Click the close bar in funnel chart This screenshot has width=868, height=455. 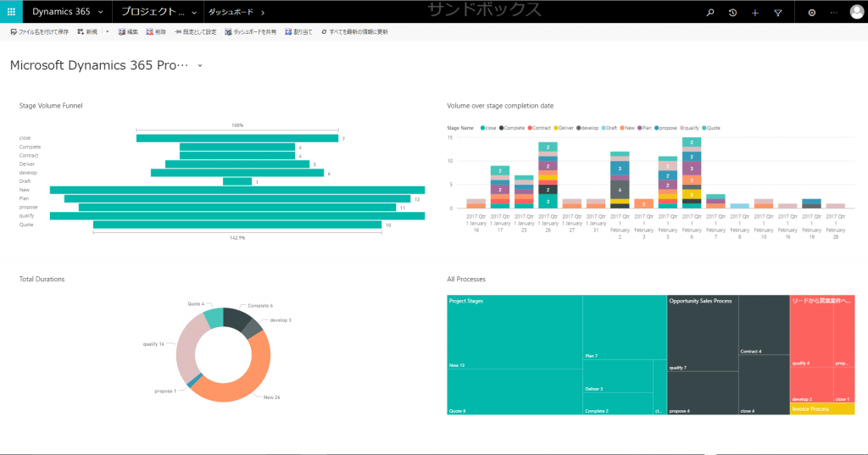[x=237, y=138]
